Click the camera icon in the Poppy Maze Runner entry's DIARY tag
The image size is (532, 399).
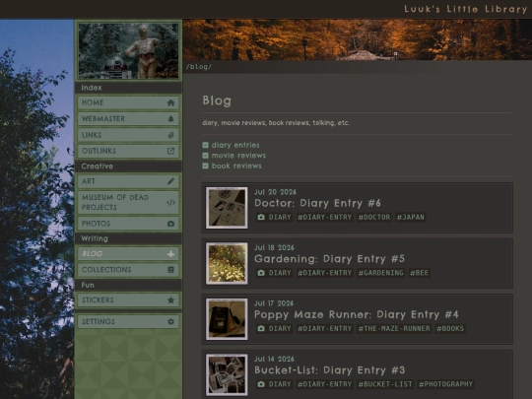261,328
